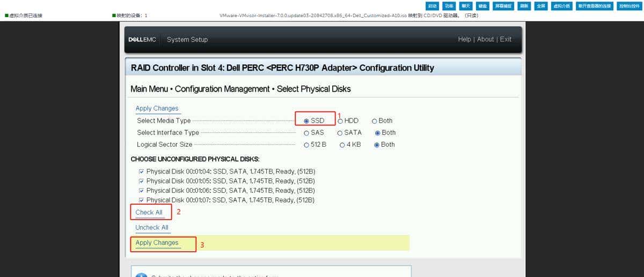
Task: Click Physical Disk 00:01:04 row text
Action: coord(231,171)
